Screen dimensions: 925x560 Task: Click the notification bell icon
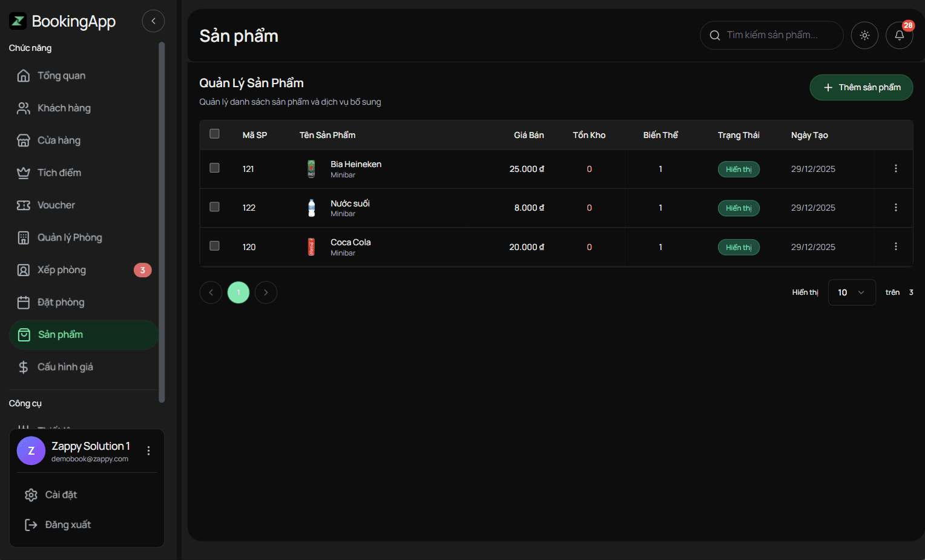click(899, 36)
